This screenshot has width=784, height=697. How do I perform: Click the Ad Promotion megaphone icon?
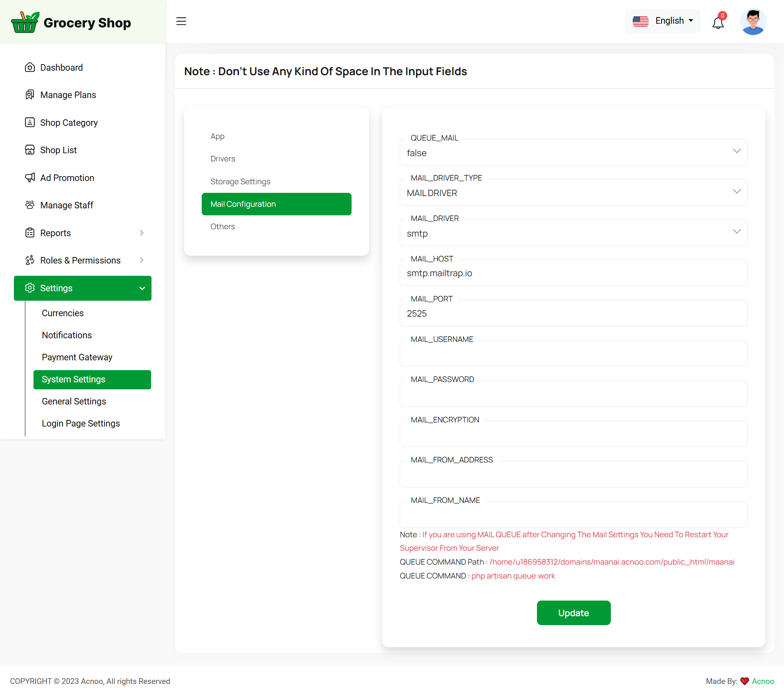30,177
